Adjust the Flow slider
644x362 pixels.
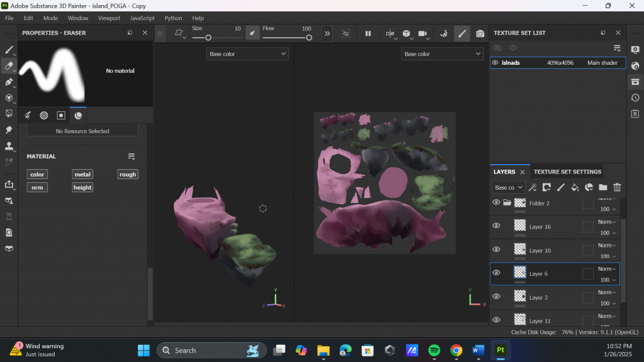287,38
